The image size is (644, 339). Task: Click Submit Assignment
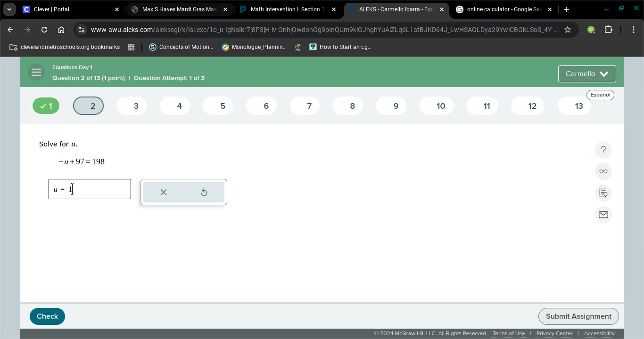578,316
